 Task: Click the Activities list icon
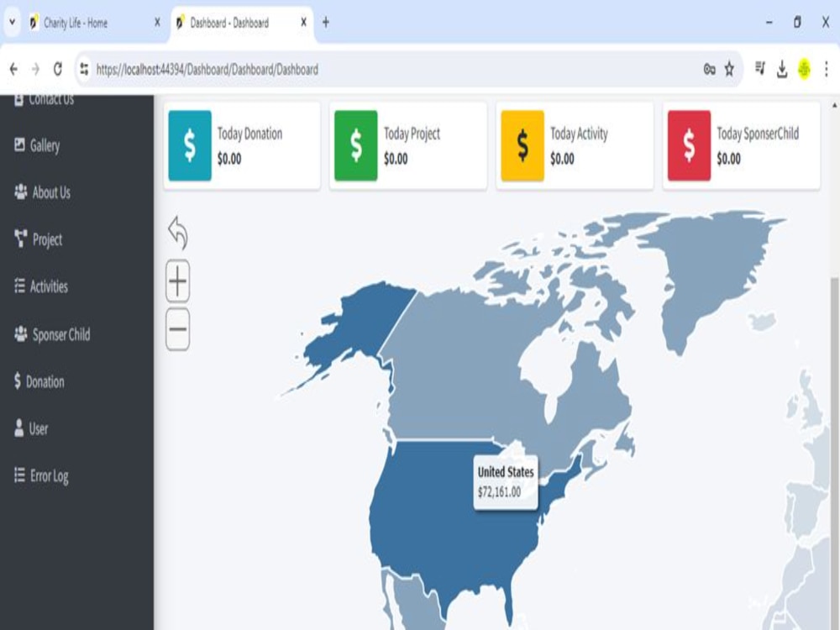point(19,286)
